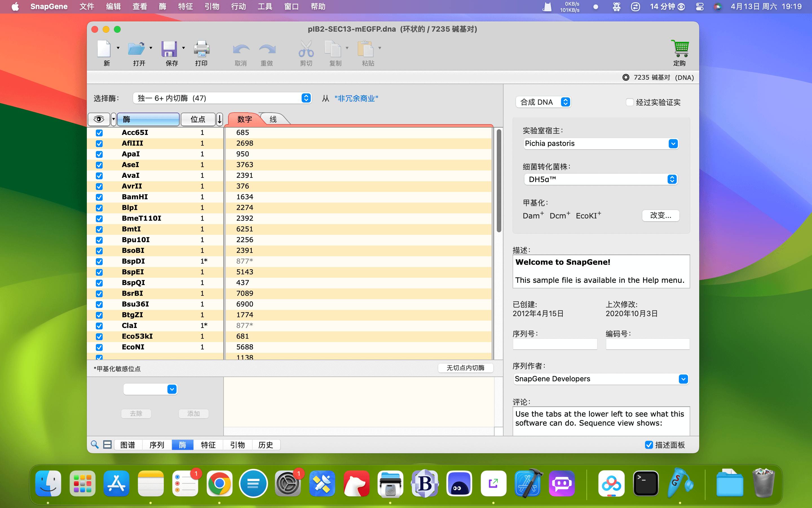Open Terminal from the dock
Image resolution: width=812 pixels, height=508 pixels.
coord(646,483)
